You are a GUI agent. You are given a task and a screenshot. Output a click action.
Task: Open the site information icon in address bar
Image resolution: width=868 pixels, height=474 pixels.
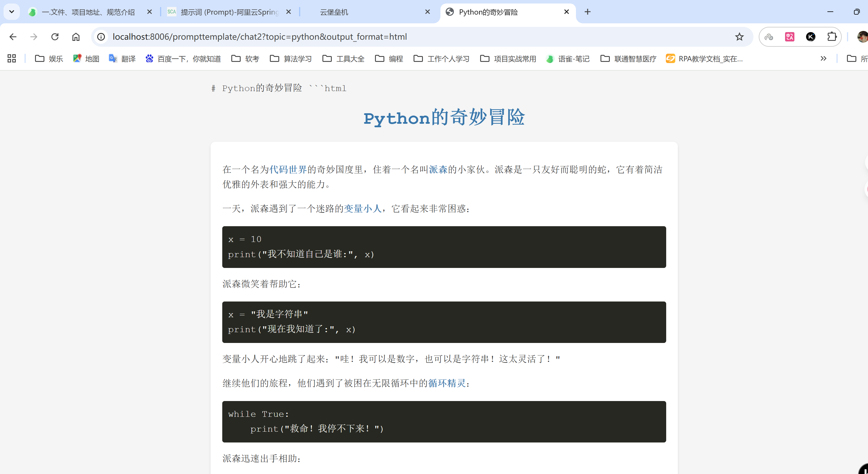point(101,37)
